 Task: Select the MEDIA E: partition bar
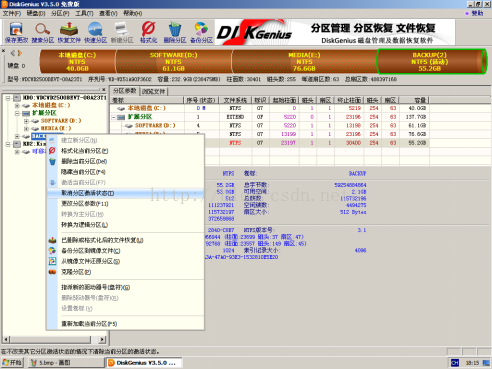tap(304, 62)
